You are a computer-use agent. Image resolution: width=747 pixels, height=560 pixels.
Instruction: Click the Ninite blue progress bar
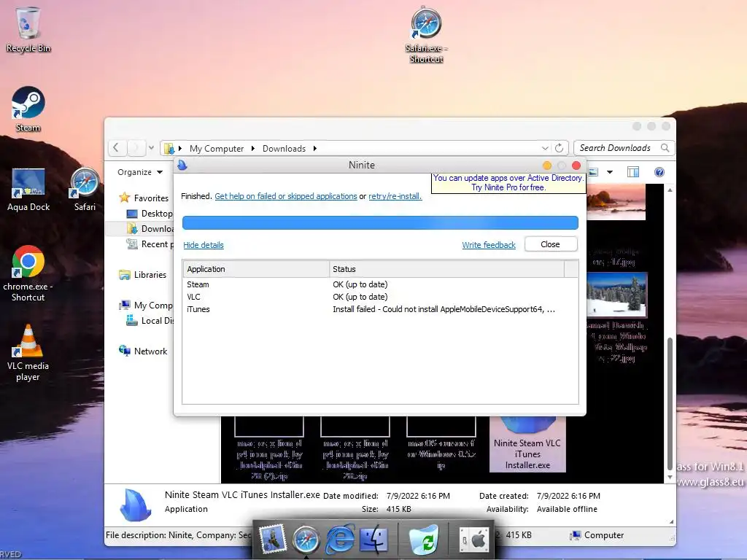380,222
